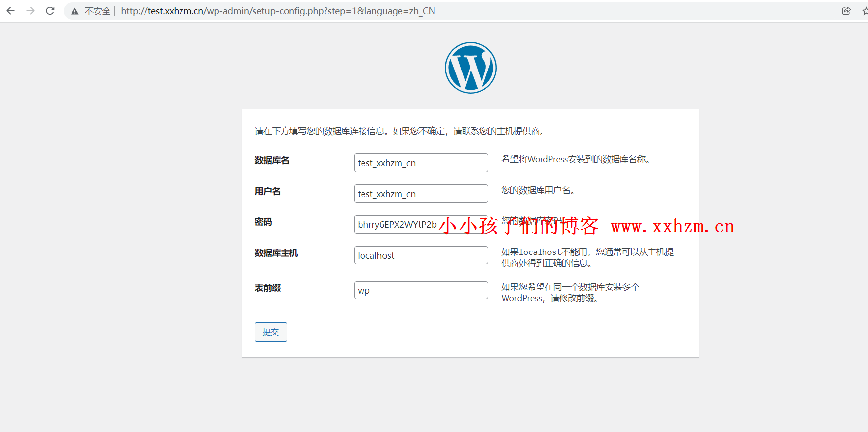Viewport: 868px width, 432px height.
Task: Click the 表前缀 field containing wp_
Action: 421,290
